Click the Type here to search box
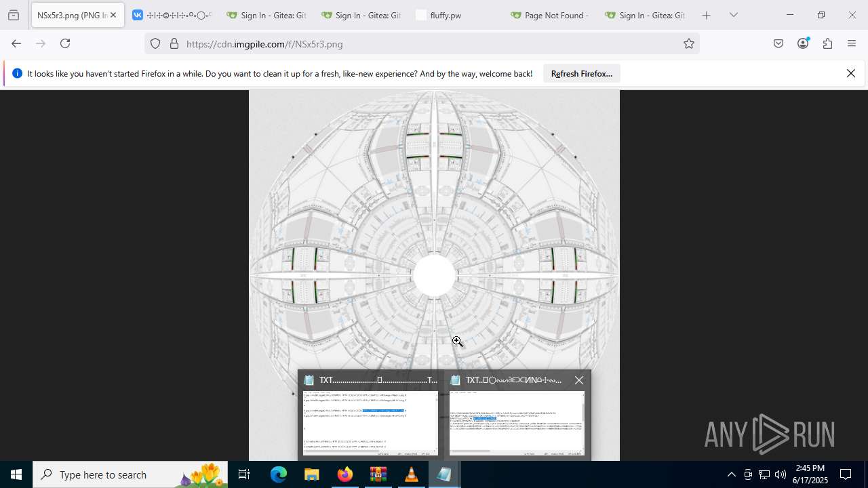868x488 pixels. tap(130, 474)
